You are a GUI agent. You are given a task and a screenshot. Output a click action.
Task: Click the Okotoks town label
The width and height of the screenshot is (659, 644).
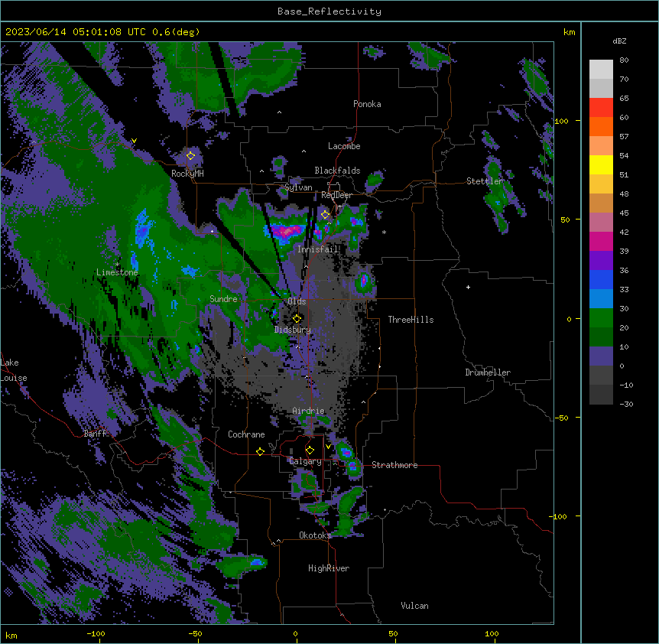[315, 535]
